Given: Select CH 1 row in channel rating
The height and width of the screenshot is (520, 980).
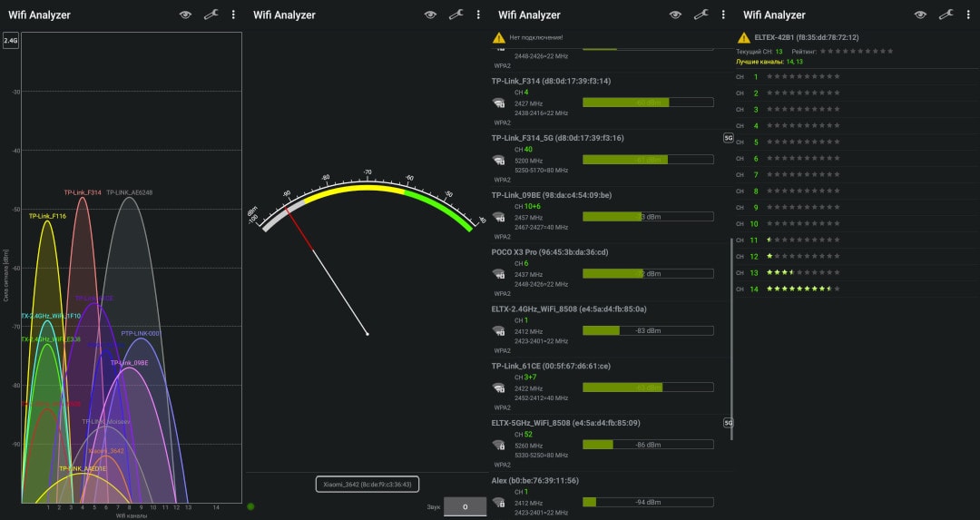Looking at the screenshot, I should 857,77.
